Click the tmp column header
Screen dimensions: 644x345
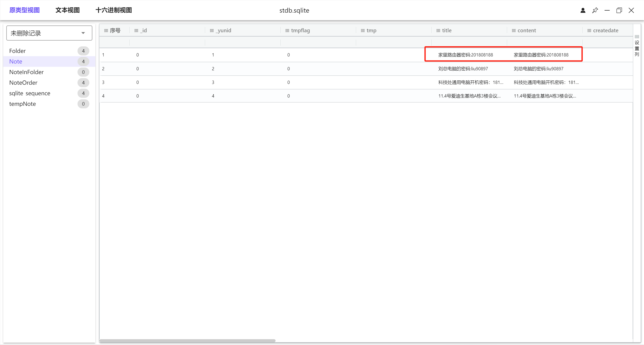[x=371, y=30]
